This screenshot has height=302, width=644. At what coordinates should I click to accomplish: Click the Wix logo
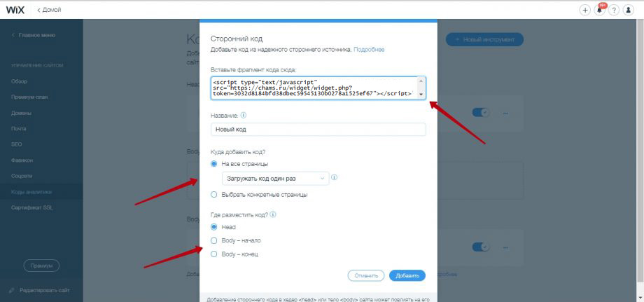15,10
